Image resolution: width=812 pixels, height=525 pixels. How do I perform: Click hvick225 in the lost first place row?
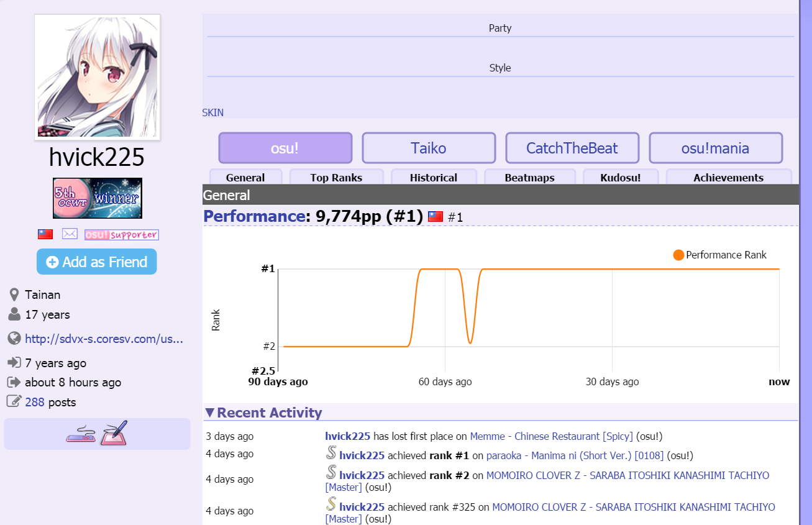coord(347,436)
